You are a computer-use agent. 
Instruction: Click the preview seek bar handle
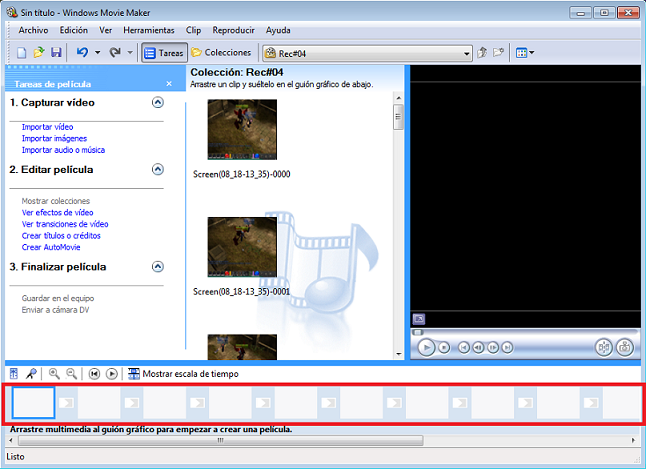pyautogui.click(x=418, y=332)
